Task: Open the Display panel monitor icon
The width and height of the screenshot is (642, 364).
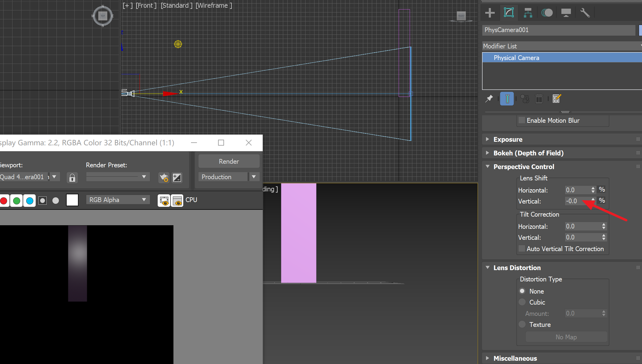Action: [566, 13]
